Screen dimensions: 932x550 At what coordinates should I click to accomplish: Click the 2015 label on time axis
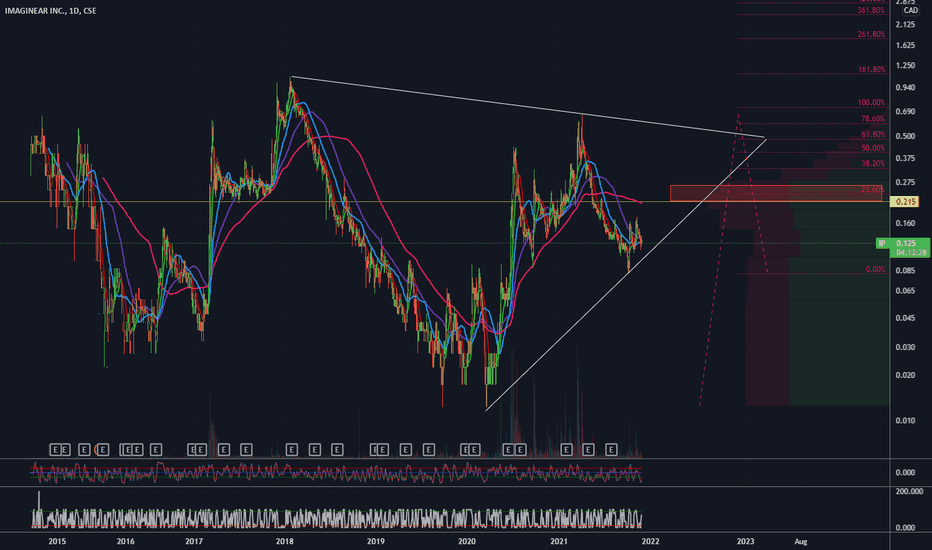pos(57,541)
